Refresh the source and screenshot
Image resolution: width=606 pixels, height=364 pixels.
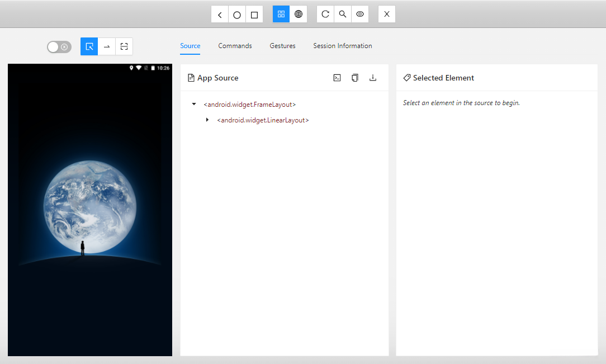point(325,15)
